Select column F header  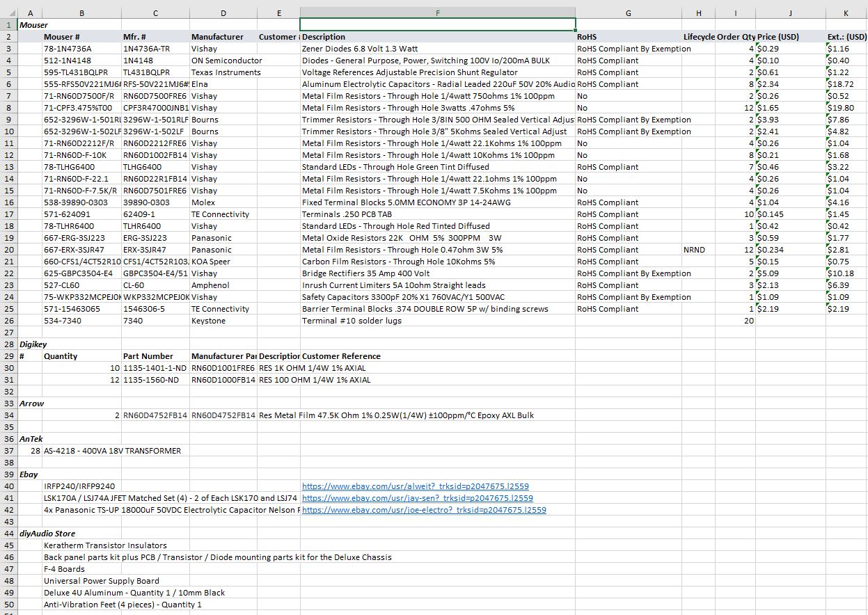tap(438, 13)
